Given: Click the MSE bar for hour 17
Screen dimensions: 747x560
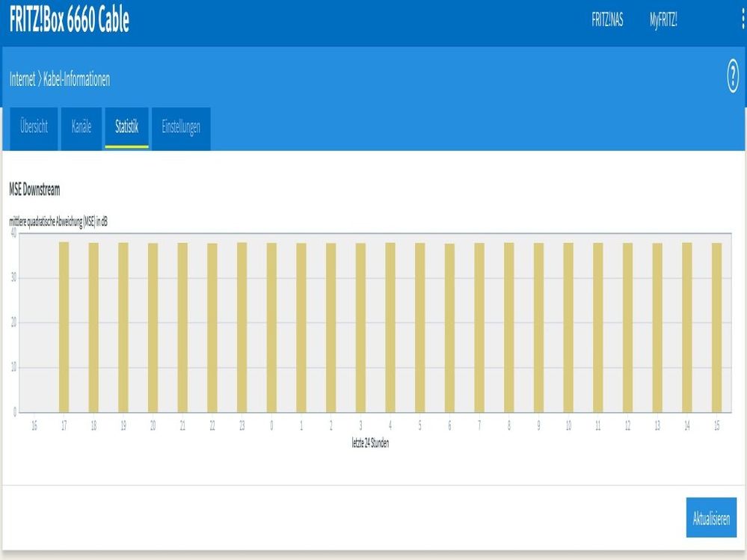Looking at the screenshot, I should pos(64,327).
